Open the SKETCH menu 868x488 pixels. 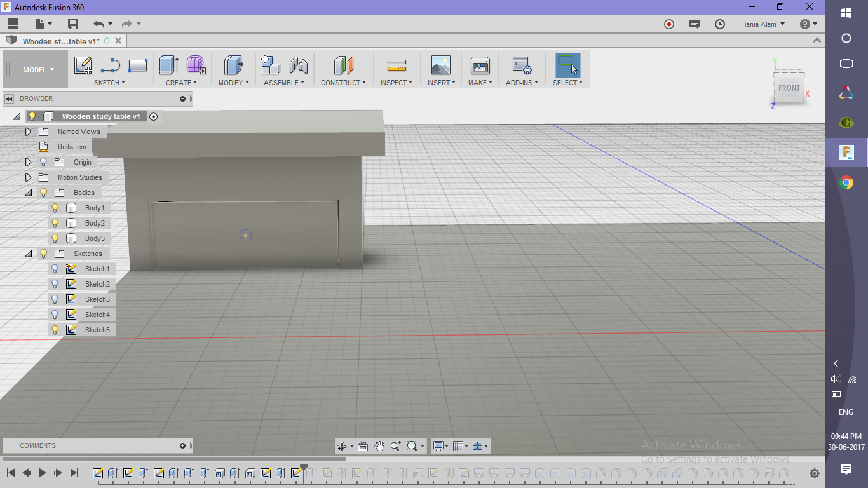(109, 83)
